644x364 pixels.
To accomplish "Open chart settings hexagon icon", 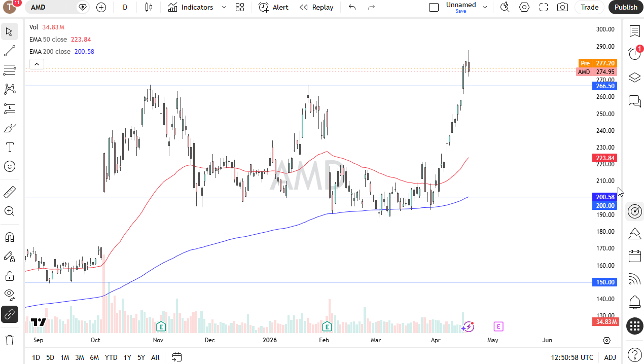I will (524, 7).
